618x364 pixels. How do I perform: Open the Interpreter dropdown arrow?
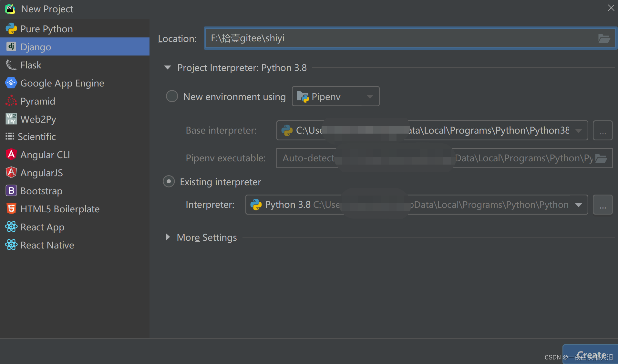[x=579, y=205]
